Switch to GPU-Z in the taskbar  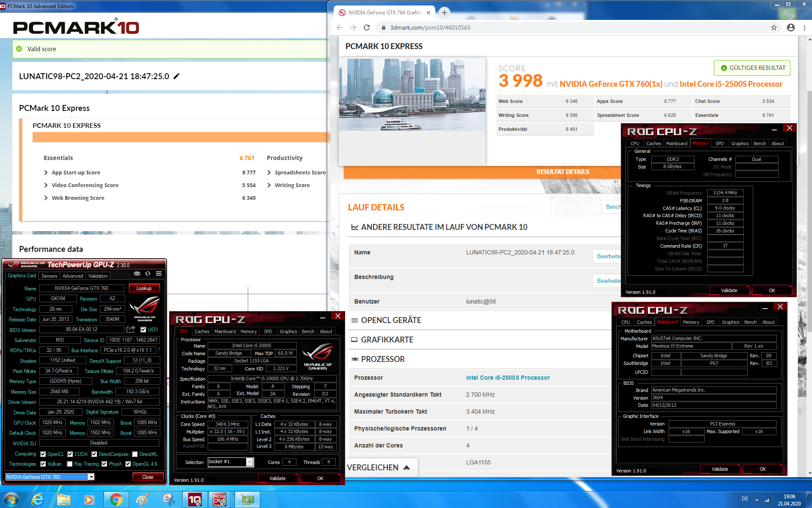click(x=247, y=500)
